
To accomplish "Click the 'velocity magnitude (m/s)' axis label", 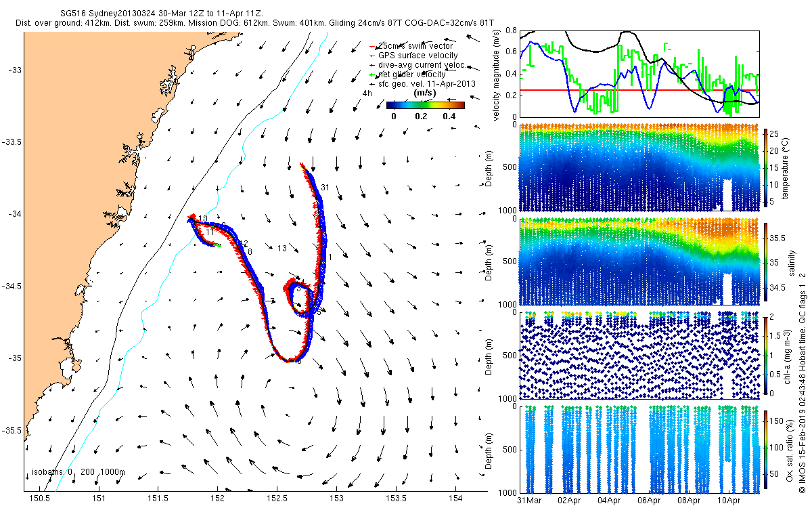I will [x=497, y=75].
